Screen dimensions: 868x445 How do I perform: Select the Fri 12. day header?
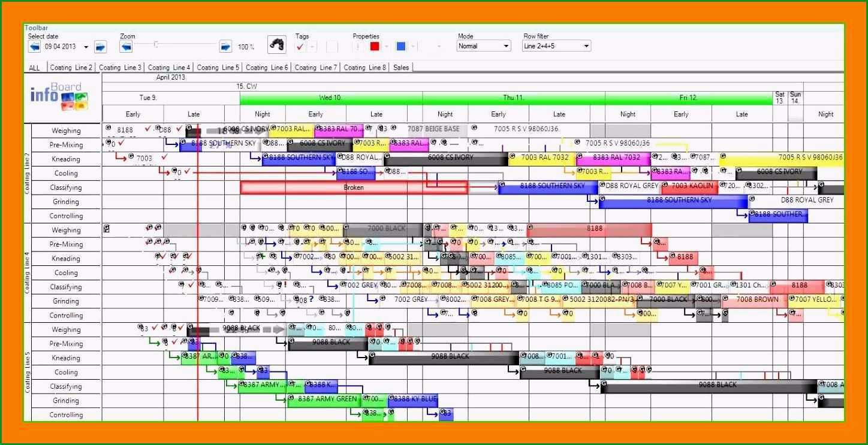click(689, 98)
